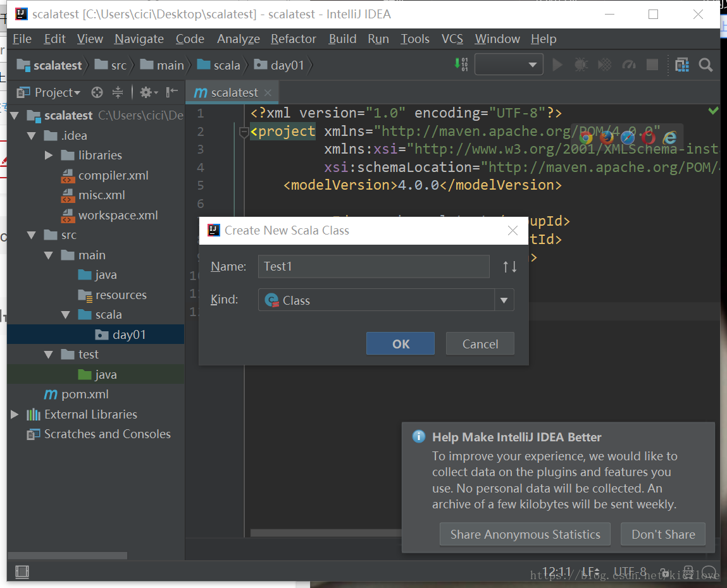Viewport: 727px width, 588px height.
Task: Click Scroll from Source target icon
Action: tap(97, 93)
